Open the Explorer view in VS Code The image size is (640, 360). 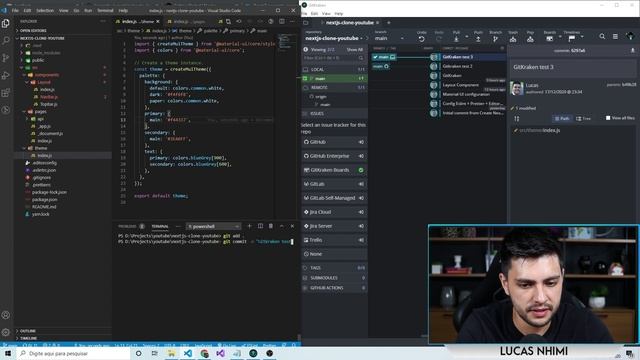tap(6, 23)
